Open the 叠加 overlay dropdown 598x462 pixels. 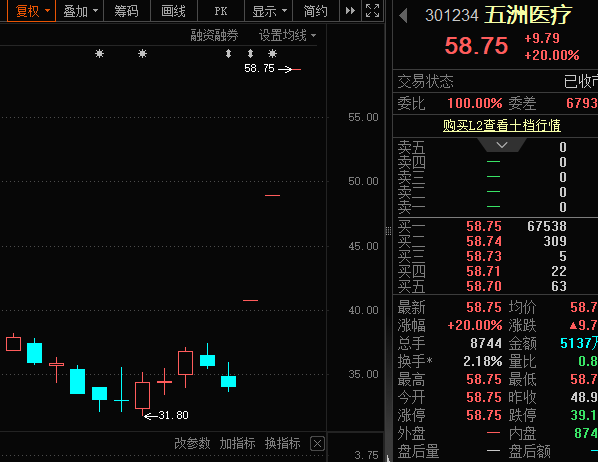(80, 11)
